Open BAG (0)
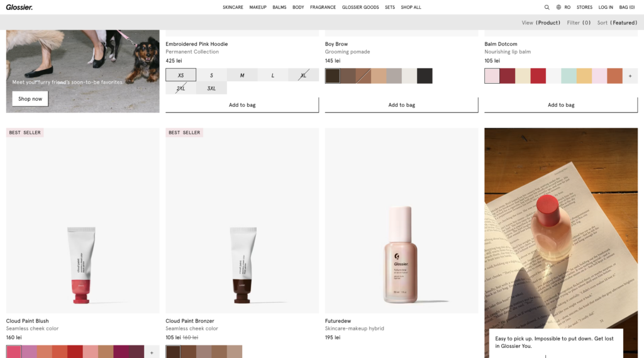Image resolution: width=644 pixels, height=358 pixels. click(627, 7)
